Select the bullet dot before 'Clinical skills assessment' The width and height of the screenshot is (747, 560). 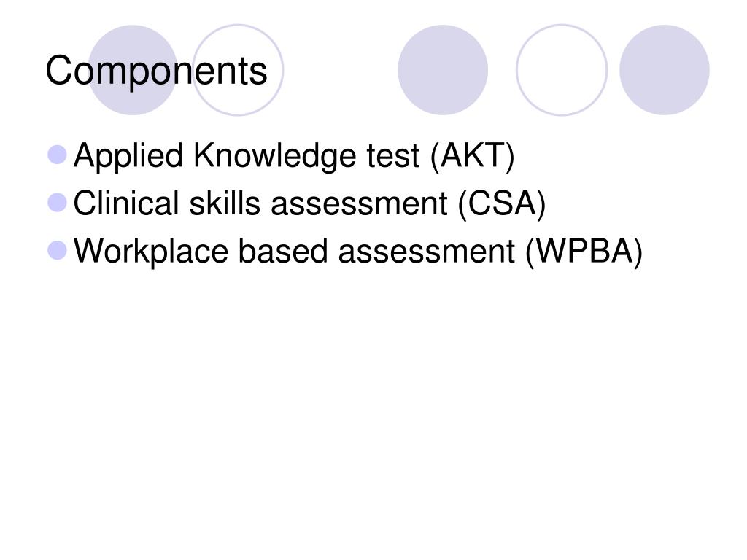pos(58,203)
